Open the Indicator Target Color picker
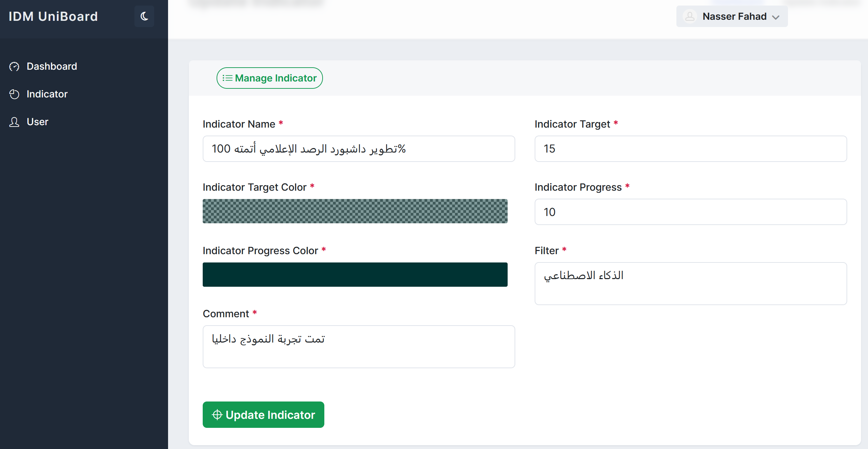 pos(355,211)
